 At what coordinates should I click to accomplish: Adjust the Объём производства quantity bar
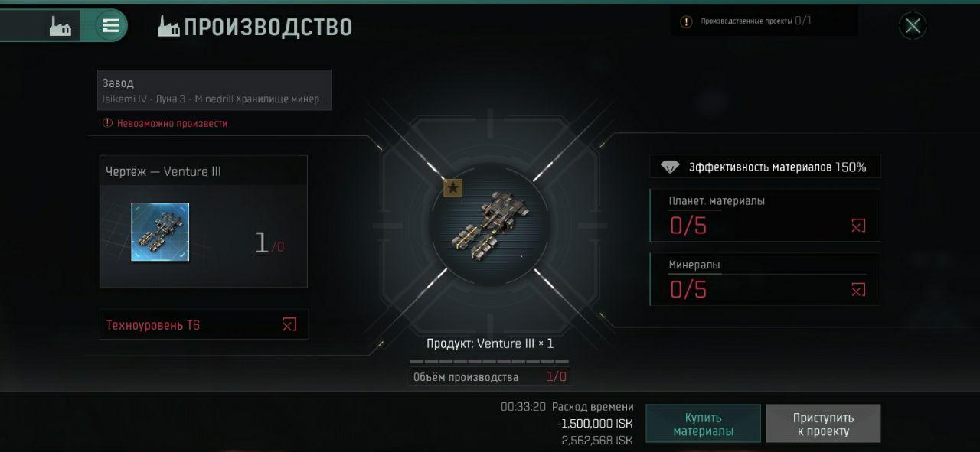point(489,361)
